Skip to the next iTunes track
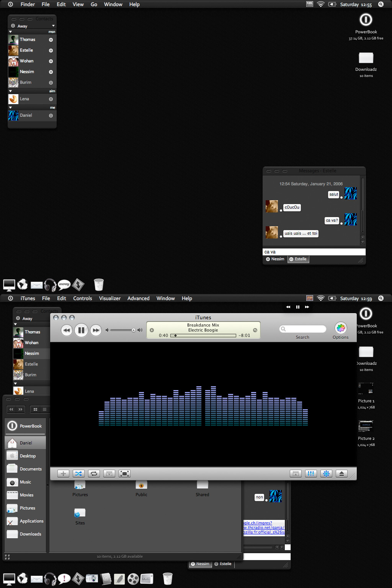This screenshot has height=588, width=392. (96, 330)
